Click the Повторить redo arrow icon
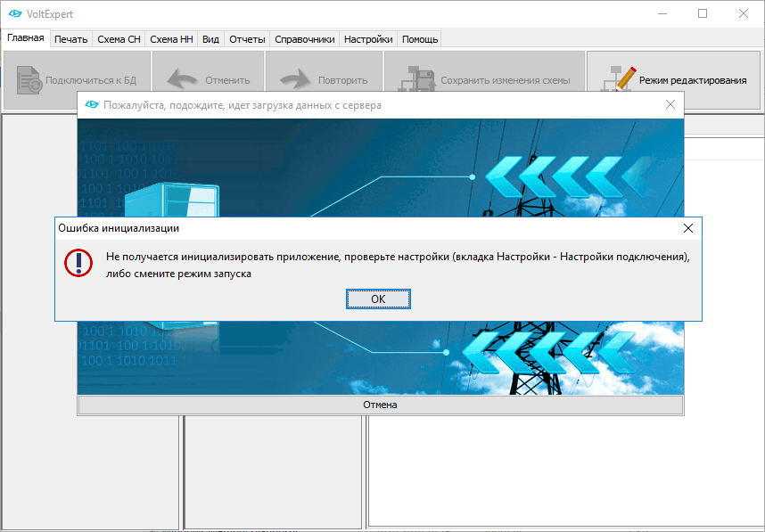This screenshot has height=532, width=765. point(295,79)
